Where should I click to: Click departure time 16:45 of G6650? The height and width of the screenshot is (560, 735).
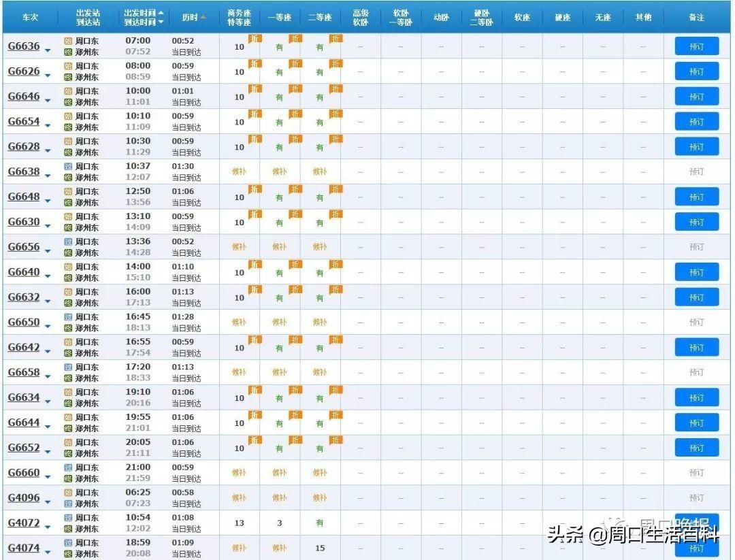(137, 317)
